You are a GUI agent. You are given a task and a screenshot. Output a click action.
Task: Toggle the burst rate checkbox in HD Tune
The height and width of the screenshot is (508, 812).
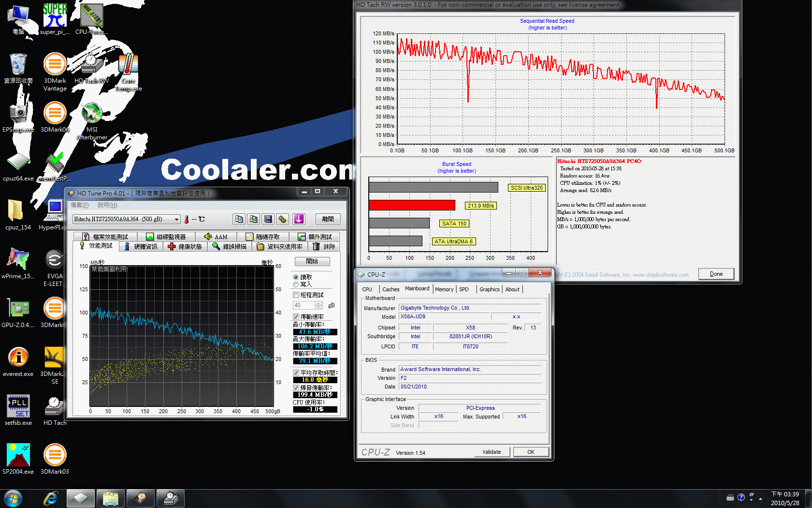(x=296, y=388)
